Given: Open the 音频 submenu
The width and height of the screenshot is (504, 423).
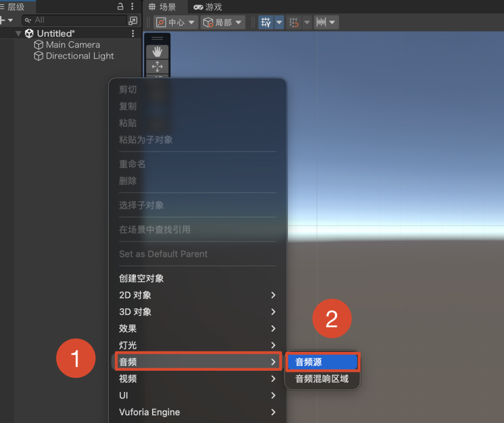Looking at the screenshot, I should [198, 362].
